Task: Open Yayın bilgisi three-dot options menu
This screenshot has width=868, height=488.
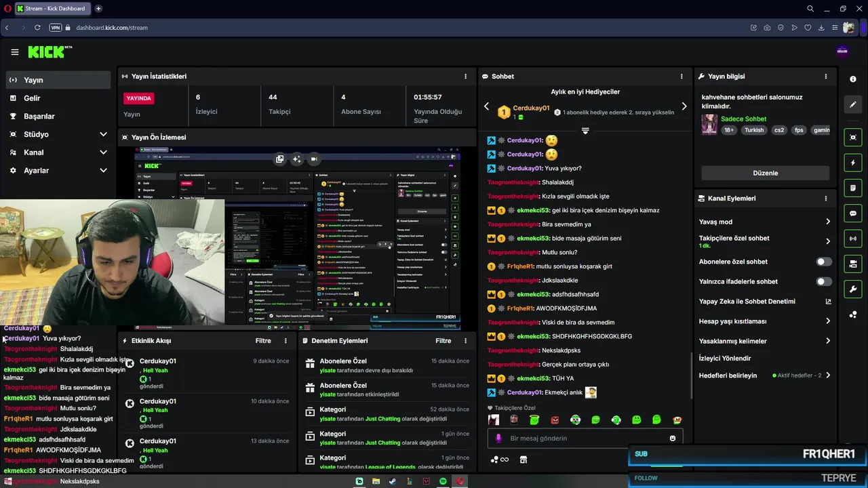Action: [825, 77]
